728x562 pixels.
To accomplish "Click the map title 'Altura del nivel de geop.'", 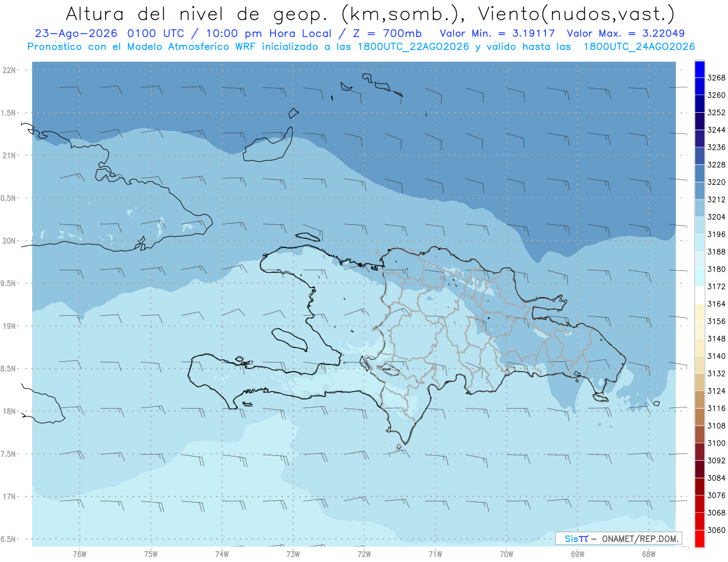I will [197, 13].
